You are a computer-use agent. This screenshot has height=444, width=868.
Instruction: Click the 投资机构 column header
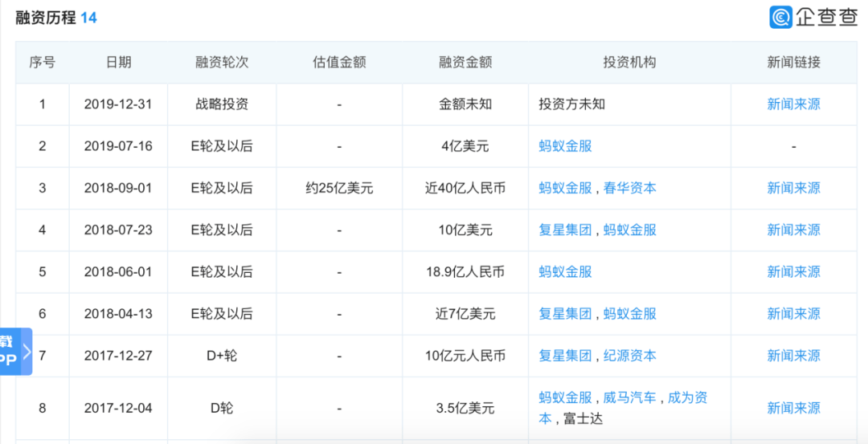point(629,63)
